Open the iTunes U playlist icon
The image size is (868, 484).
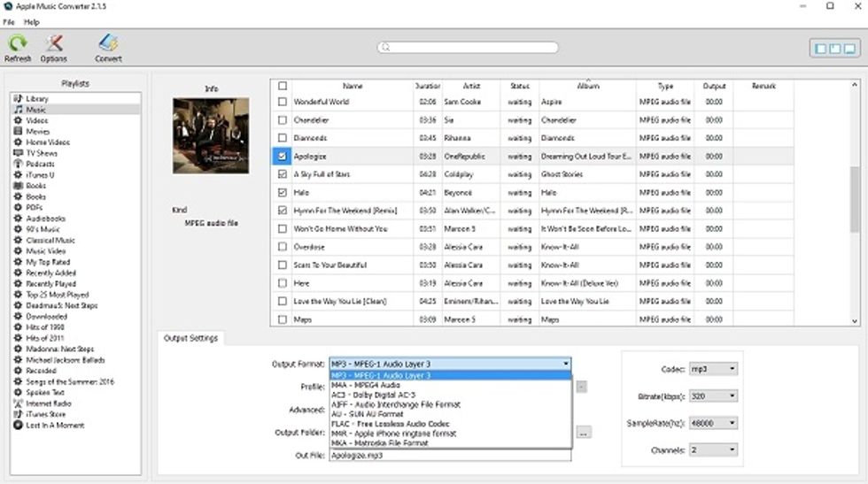(19, 175)
